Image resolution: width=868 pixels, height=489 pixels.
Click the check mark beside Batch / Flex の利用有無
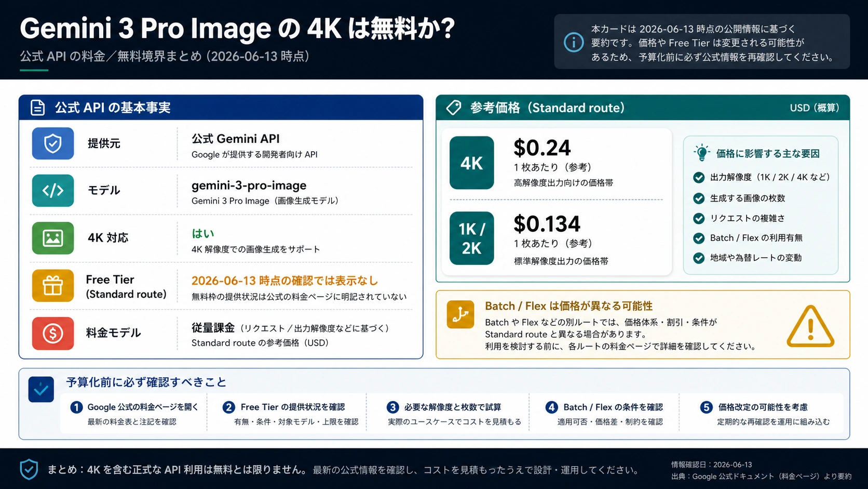(x=699, y=238)
